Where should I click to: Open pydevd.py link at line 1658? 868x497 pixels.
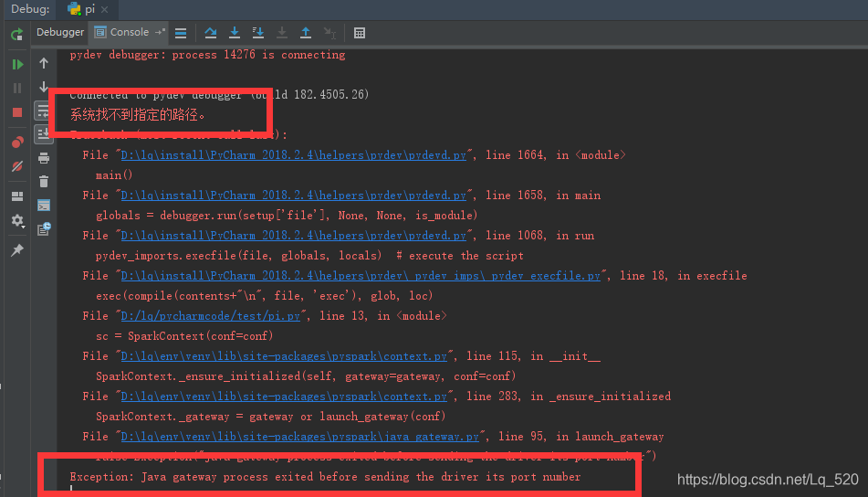293,196
